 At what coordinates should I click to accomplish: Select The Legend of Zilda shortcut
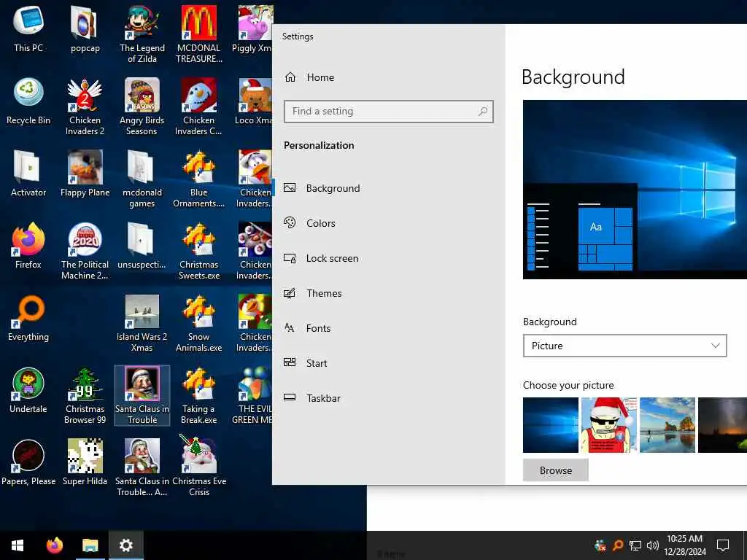point(142,34)
